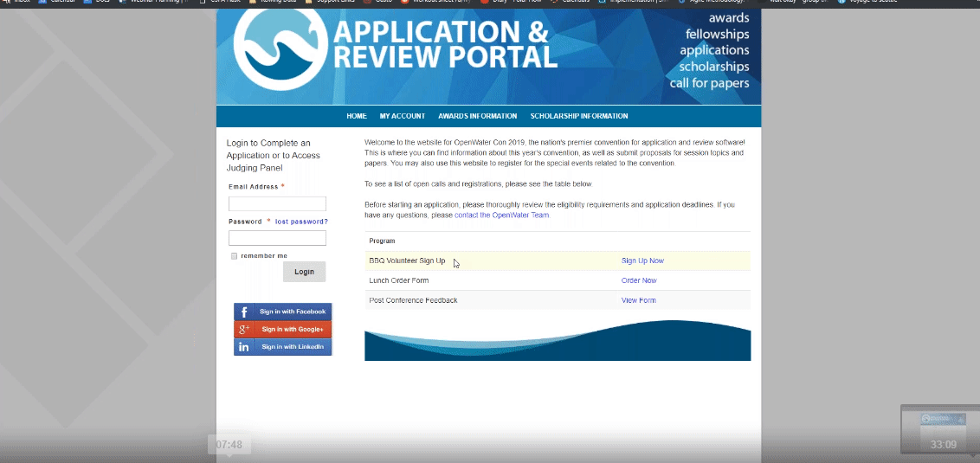This screenshot has height=463, width=980.
Task: Open the HOME menu item
Action: (357, 116)
